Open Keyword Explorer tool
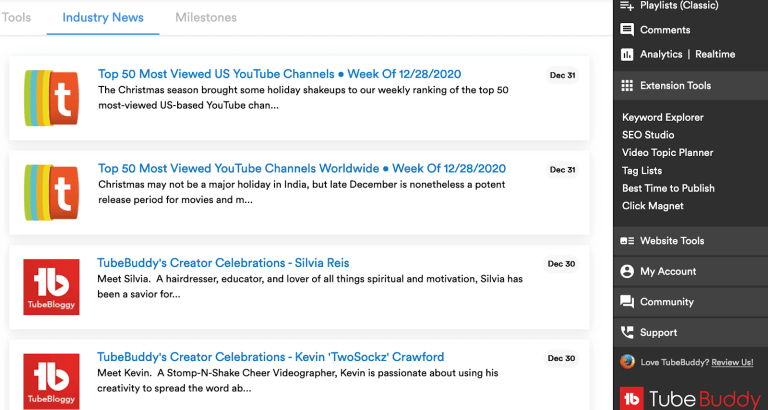768x410 pixels. 662,117
